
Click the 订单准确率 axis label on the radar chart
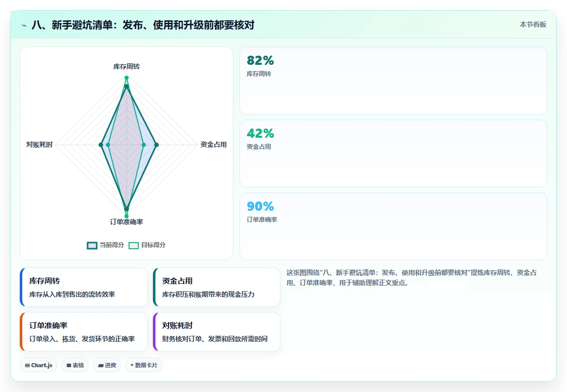[x=127, y=222]
